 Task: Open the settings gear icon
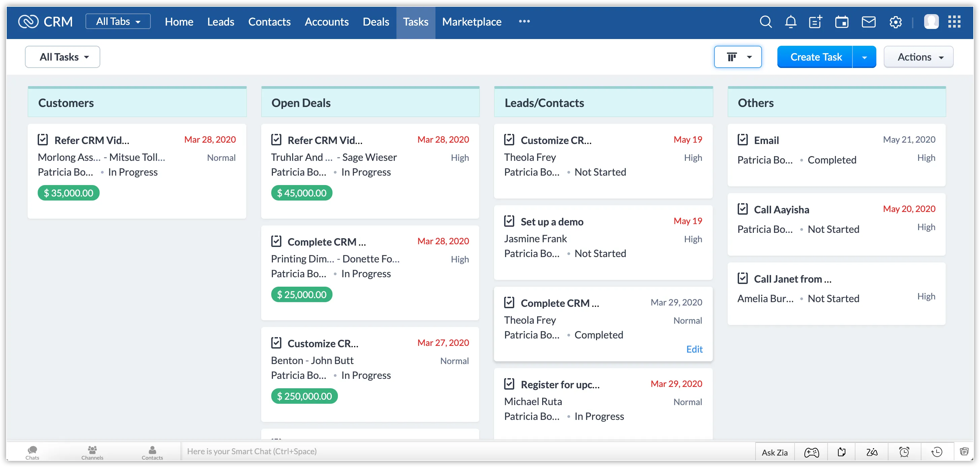[896, 22]
